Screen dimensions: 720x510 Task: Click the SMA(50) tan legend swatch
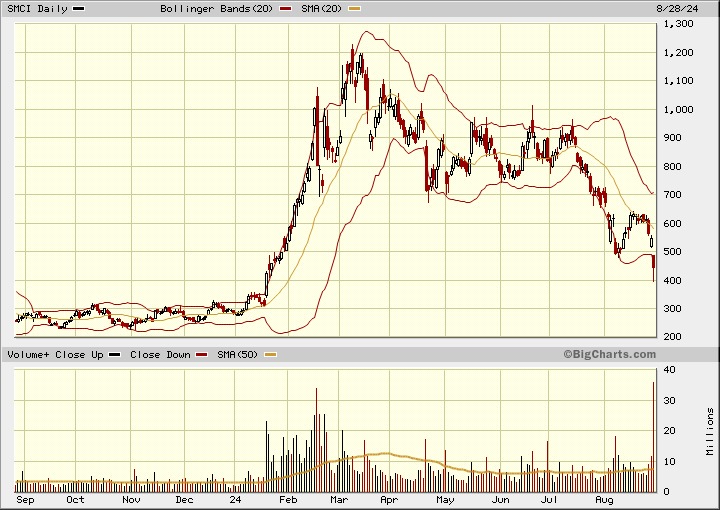coord(271,355)
